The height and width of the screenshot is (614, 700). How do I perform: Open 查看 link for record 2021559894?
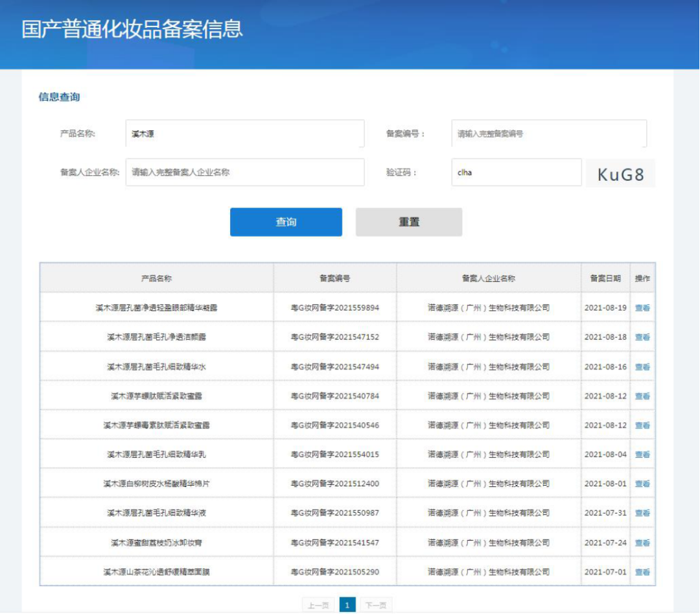642,308
